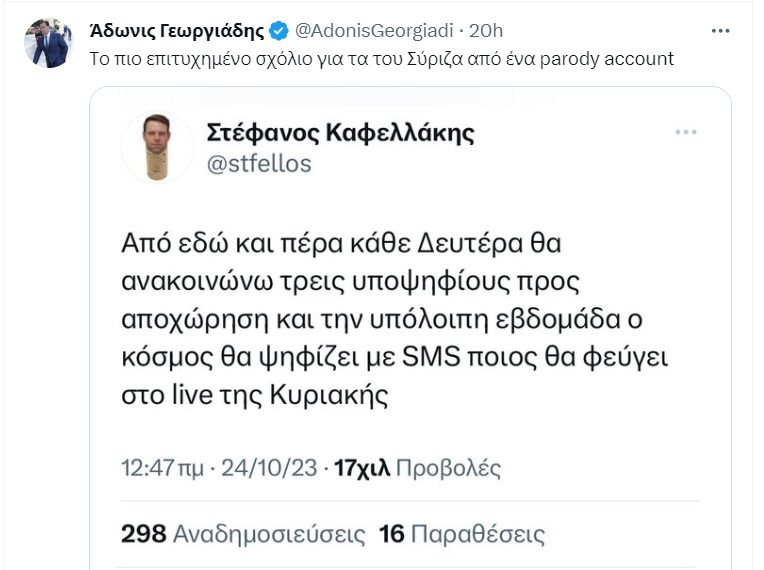764x570 pixels.
Task: Open the Άδωνις Γεωργιάδης display name link
Action: 175,31
